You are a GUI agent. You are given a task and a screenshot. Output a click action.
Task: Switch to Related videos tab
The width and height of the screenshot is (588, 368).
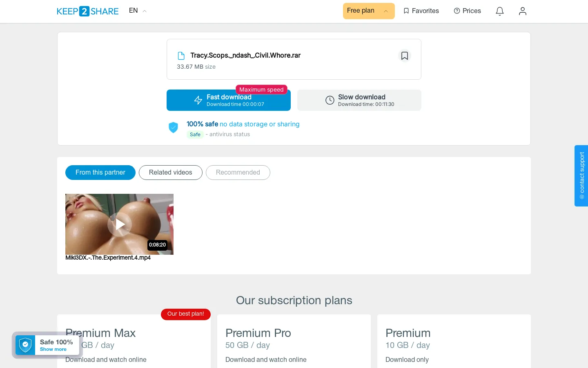coord(171,173)
